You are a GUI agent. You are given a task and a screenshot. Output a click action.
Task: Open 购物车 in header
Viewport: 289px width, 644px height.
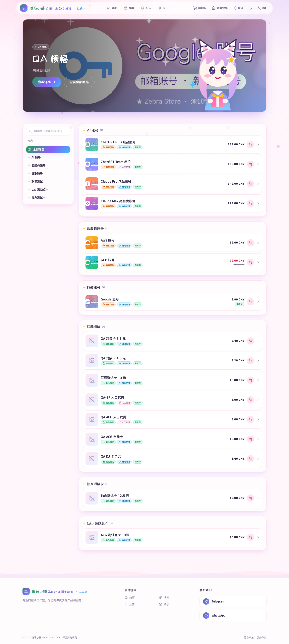[200, 8]
